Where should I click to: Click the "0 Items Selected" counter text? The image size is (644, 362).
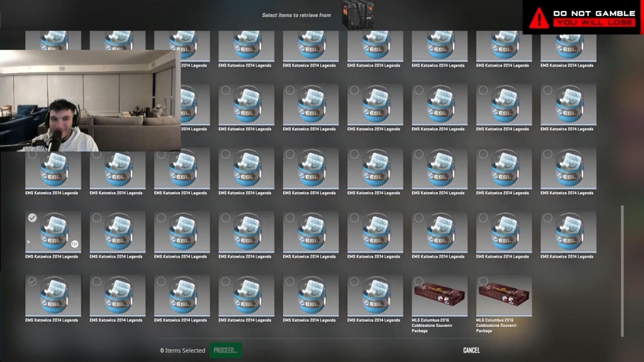183,350
